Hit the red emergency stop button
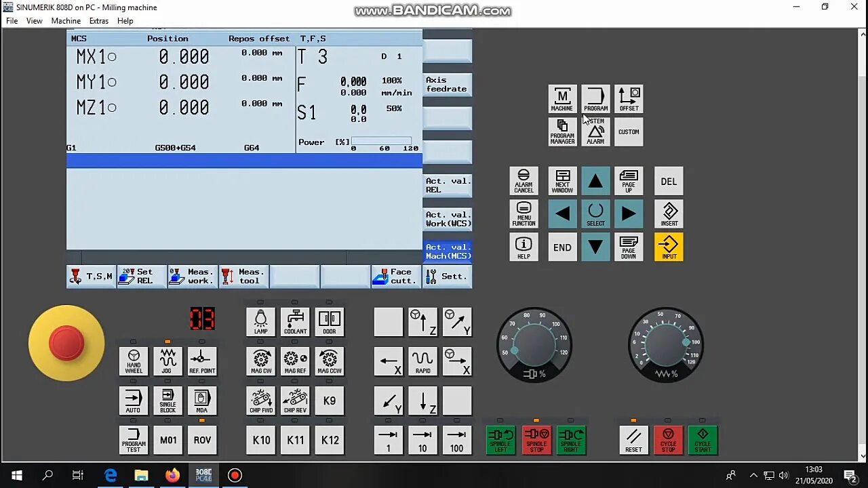This screenshot has height=488, width=868. tap(66, 342)
